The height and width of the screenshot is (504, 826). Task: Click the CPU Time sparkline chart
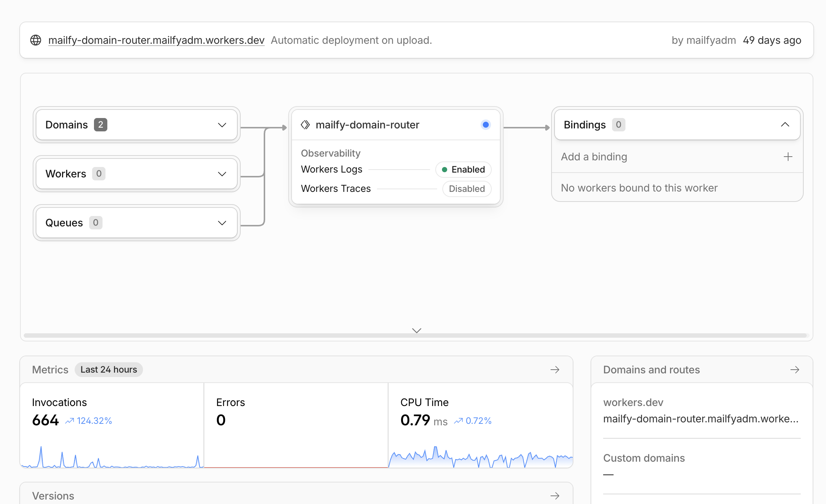[481, 456]
